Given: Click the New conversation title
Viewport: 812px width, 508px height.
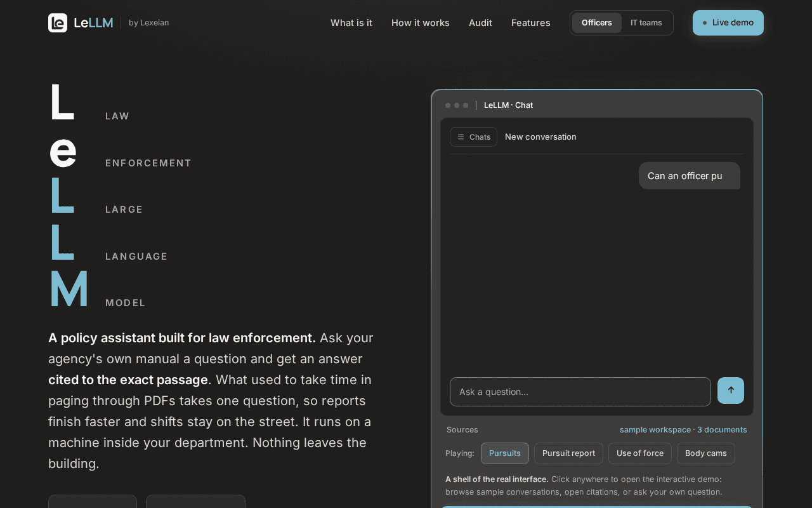Looking at the screenshot, I should [540, 137].
